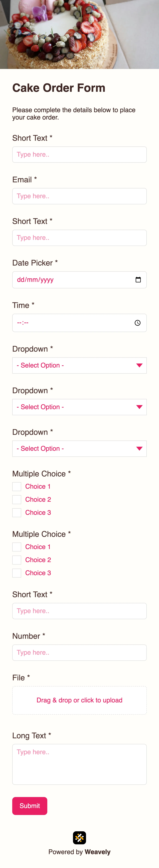Focus the Number input field

click(x=79, y=652)
